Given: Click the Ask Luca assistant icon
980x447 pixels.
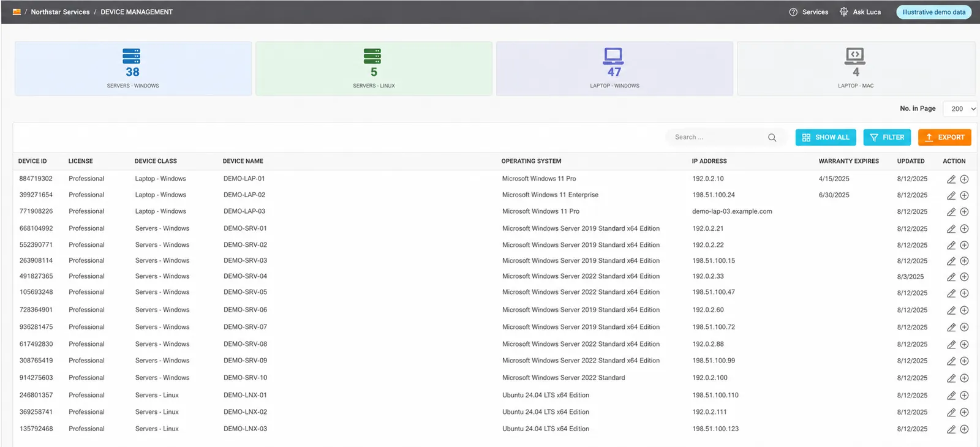Looking at the screenshot, I should point(844,12).
